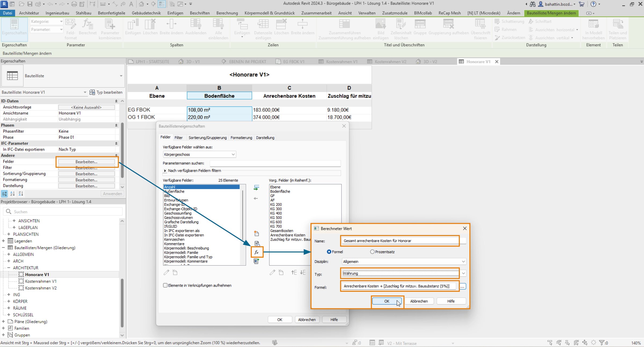Click move parameter up icon
The height and width of the screenshot is (347, 644).
(294, 272)
